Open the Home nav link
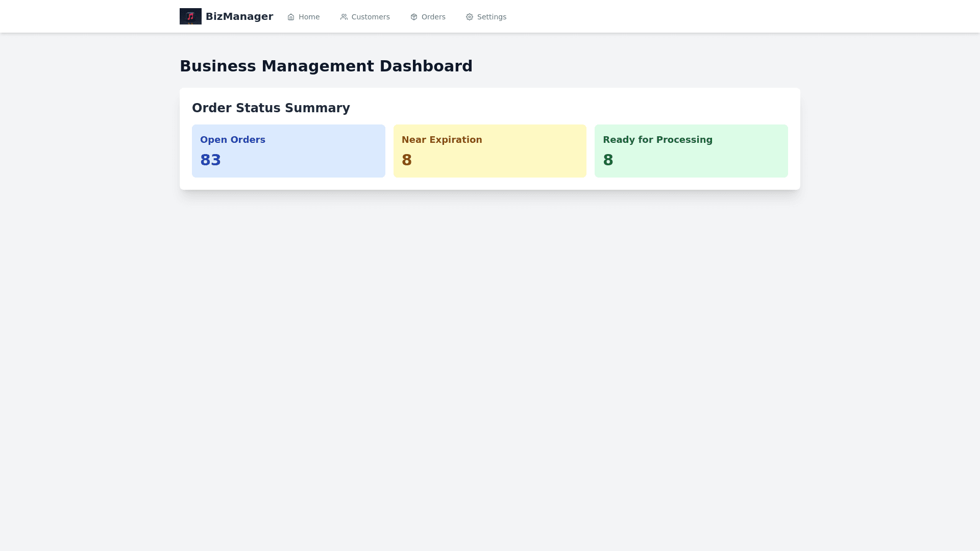This screenshot has height=551, width=980. tap(309, 17)
